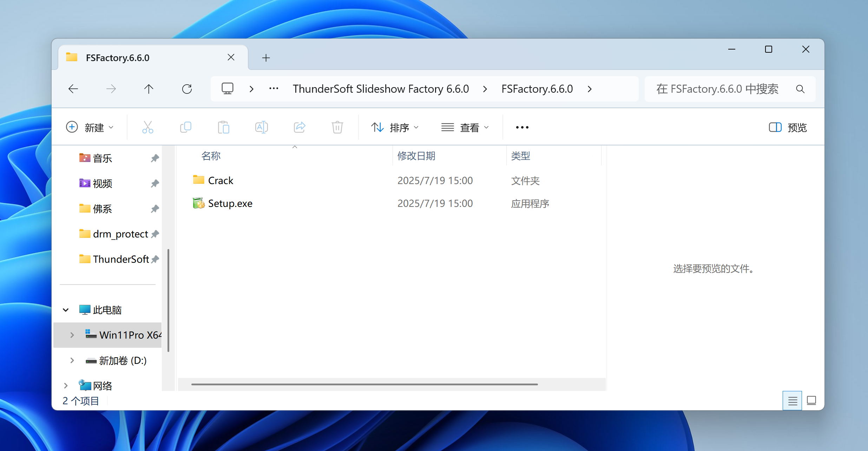
Task: Toggle the 预览 preview pane
Action: click(x=788, y=127)
